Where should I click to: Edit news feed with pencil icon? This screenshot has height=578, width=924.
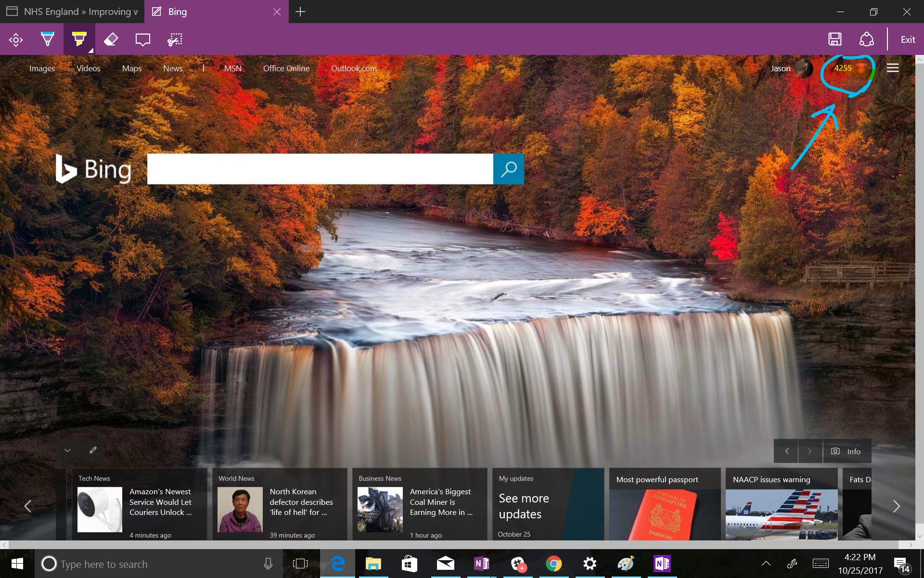pyautogui.click(x=93, y=450)
